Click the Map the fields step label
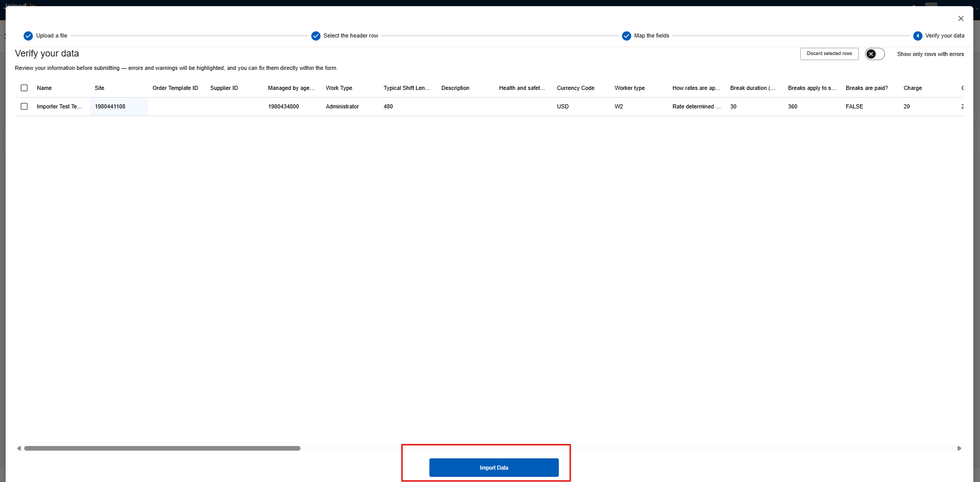Screen dimensions: 980x482 pos(651,36)
